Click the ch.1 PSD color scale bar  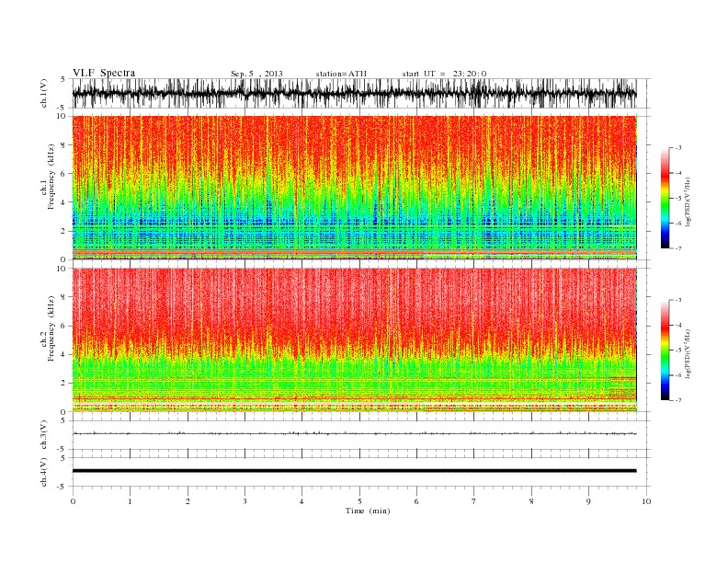point(665,199)
